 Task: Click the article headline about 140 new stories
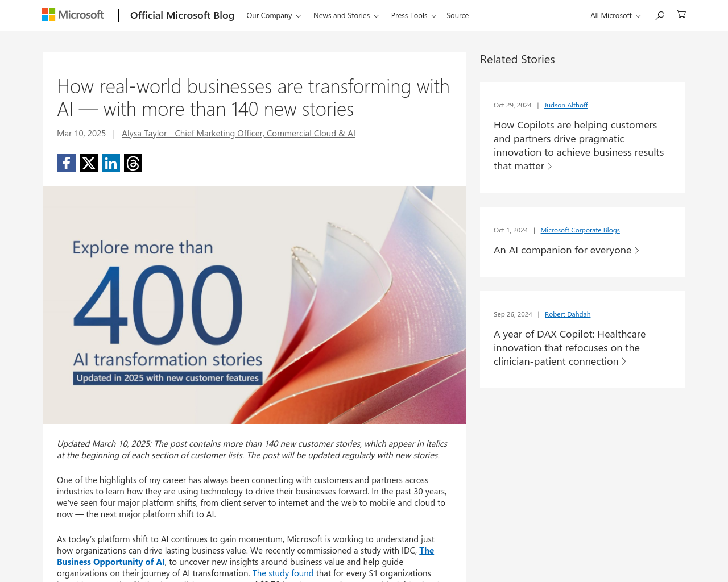(253, 98)
